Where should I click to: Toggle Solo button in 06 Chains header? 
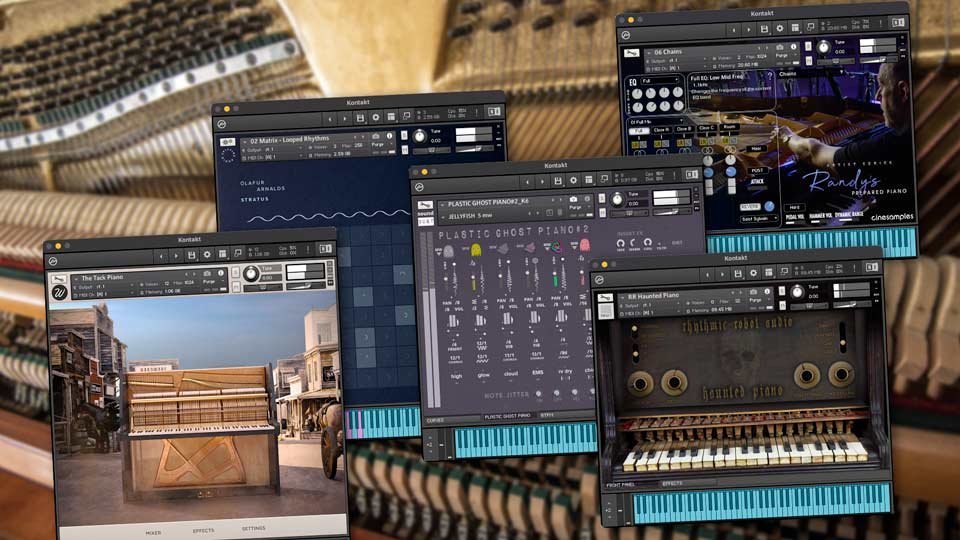click(x=808, y=46)
